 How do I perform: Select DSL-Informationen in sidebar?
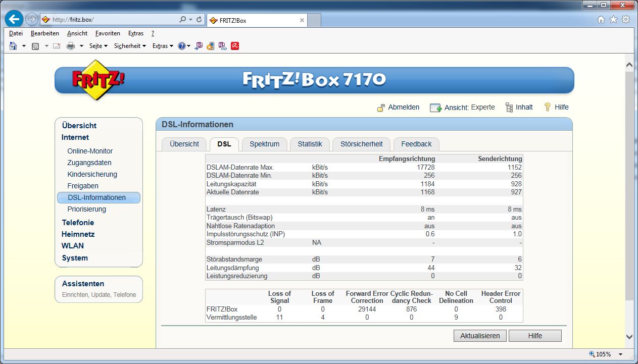[x=98, y=197]
